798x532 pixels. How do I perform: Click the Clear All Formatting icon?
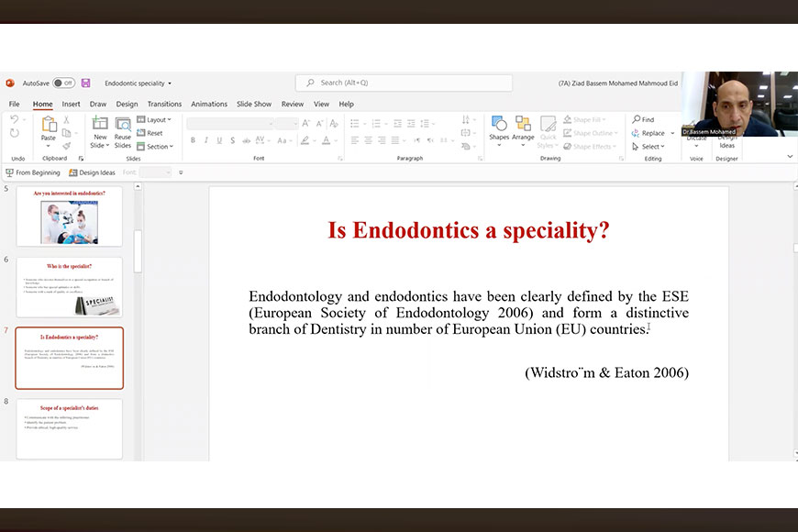[x=334, y=123]
